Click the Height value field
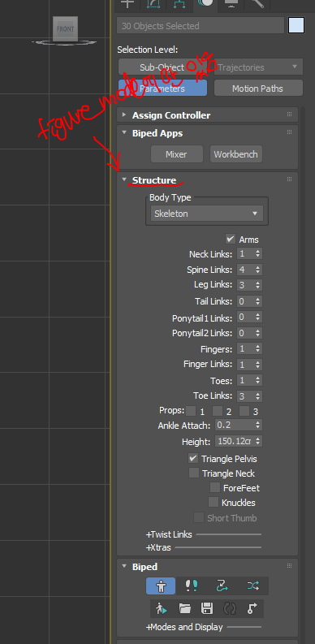315x644 pixels. pos(235,441)
